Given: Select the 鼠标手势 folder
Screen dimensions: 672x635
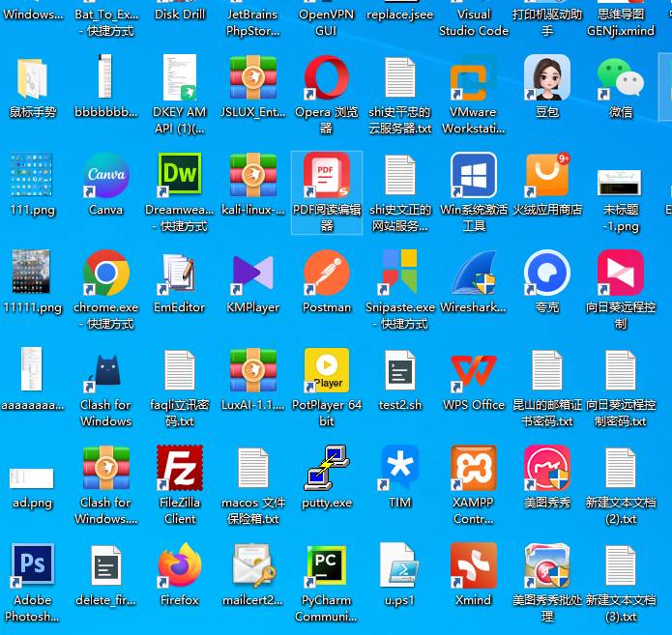Looking at the screenshot, I should pyautogui.click(x=33, y=79).
